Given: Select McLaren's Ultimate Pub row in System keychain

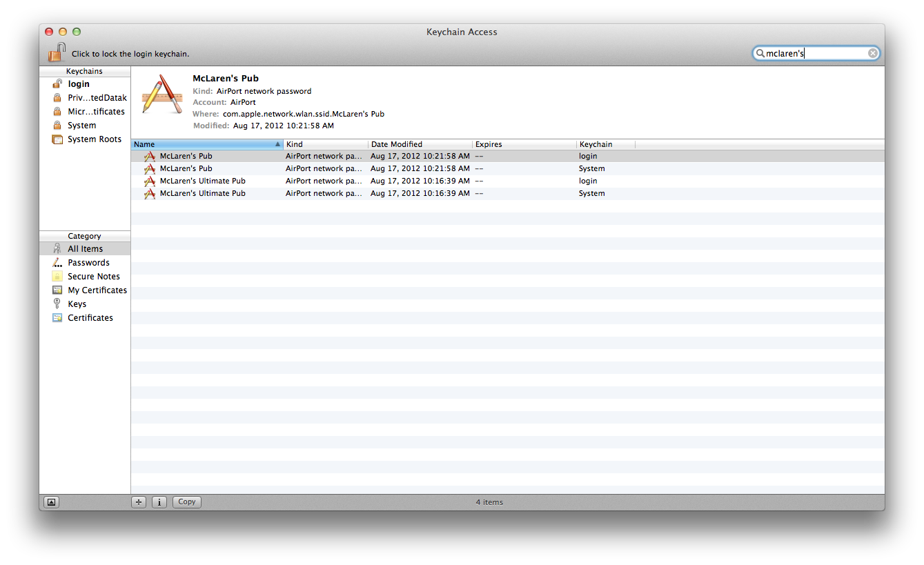Looking at the screenshot, I should [x=507, y=194].
